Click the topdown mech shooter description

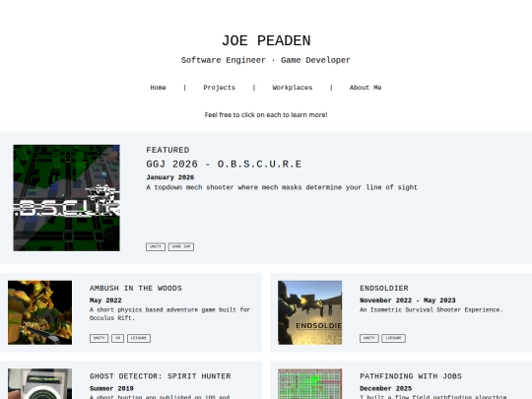coord(282,187)
